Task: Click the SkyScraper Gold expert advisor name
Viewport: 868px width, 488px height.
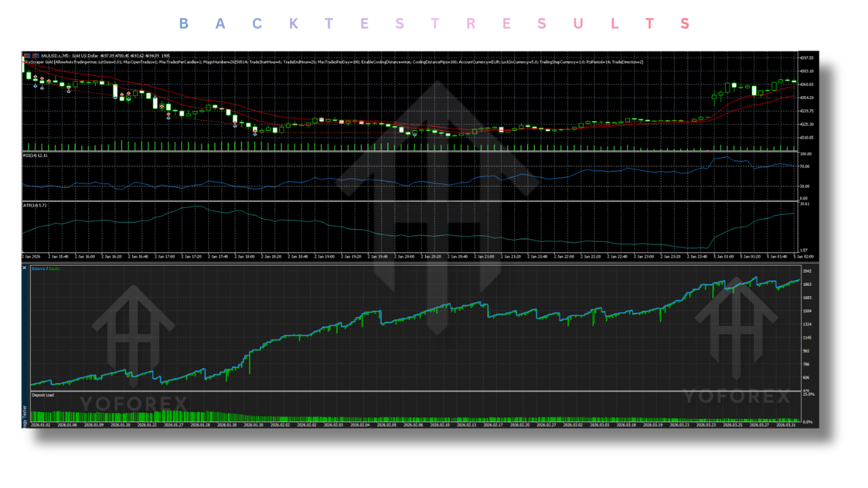Action: click(x=37, y=60)
